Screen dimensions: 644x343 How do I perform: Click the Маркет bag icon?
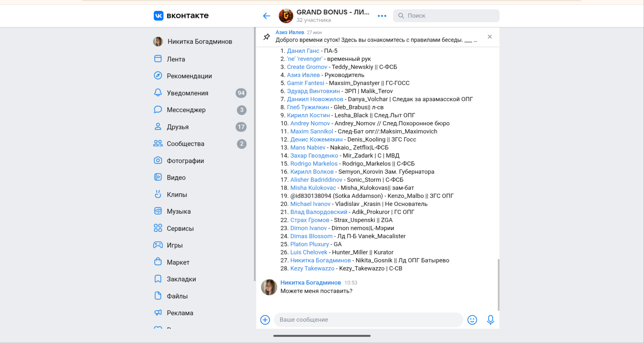(x=158, y=261)
